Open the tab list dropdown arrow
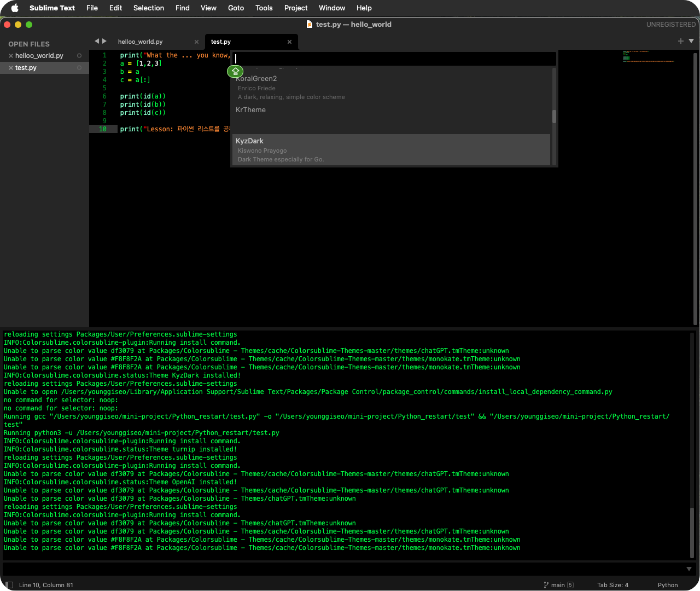 click(x=691, y=41)
